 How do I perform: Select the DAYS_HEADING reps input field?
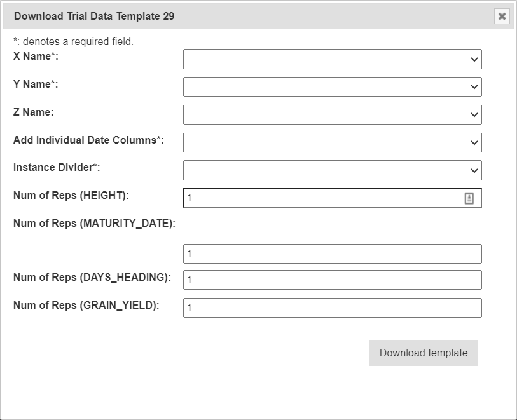click(x=332, y=280)
